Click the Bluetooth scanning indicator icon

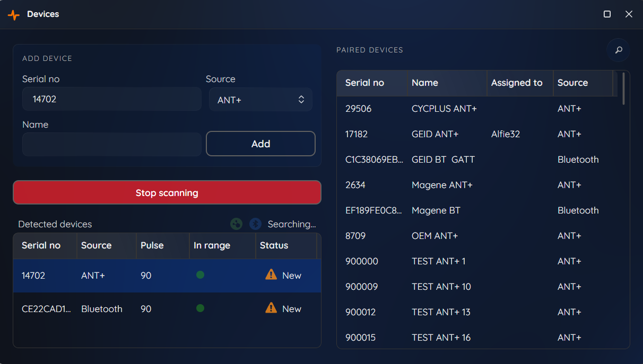click(255, 224)
